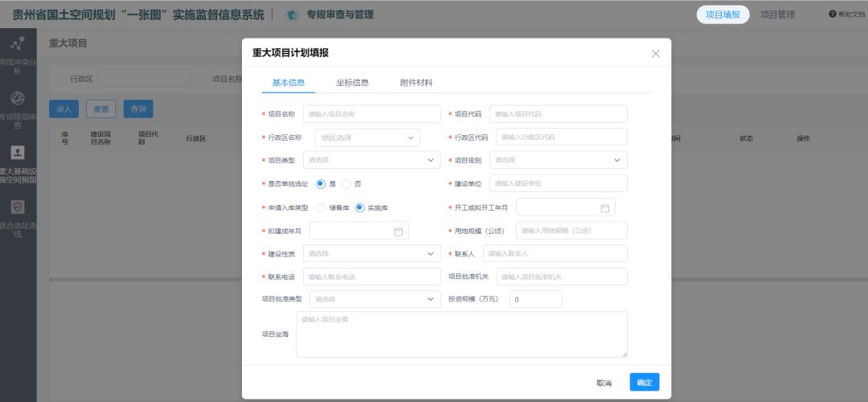Click the 取消 cancel button
Screen dimensions: 868x402
coord(604,383)
